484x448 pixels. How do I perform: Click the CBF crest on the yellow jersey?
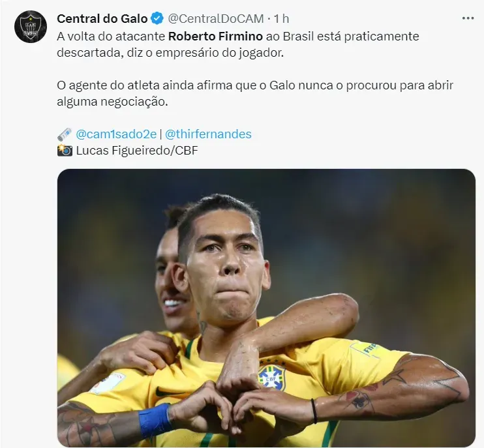click(x=271, y=376)
